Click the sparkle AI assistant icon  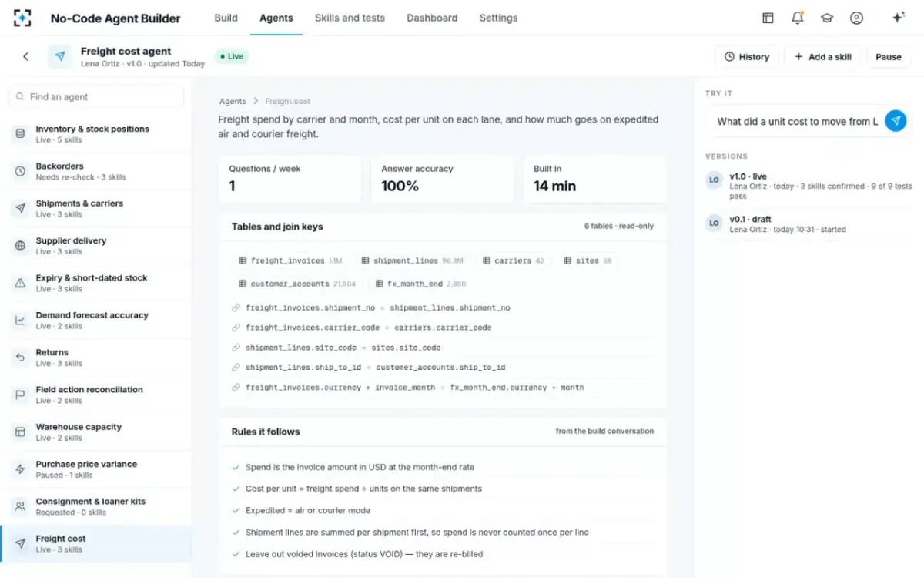coord(898,18)
